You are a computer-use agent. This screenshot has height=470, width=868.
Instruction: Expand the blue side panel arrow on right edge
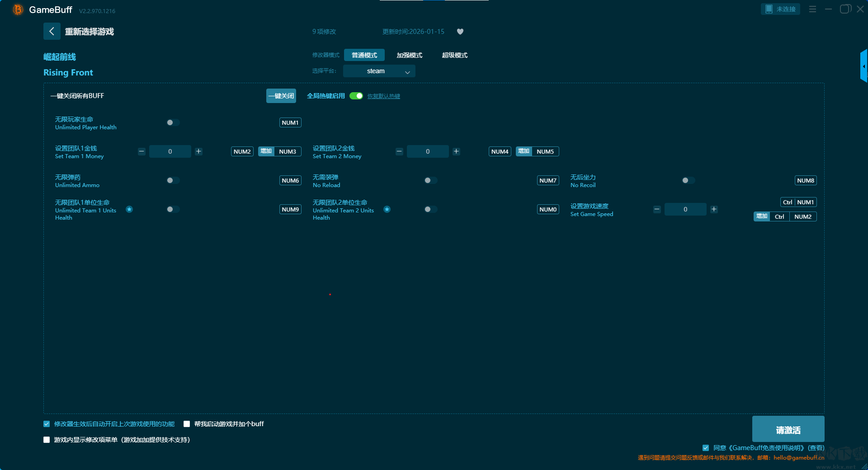click(863, 66)
